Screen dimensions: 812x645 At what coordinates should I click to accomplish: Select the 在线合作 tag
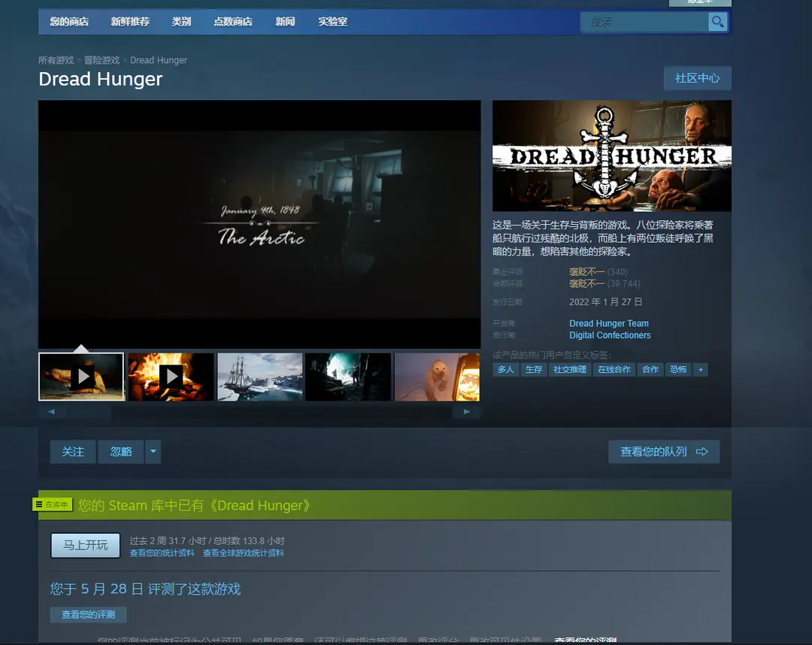614,370
